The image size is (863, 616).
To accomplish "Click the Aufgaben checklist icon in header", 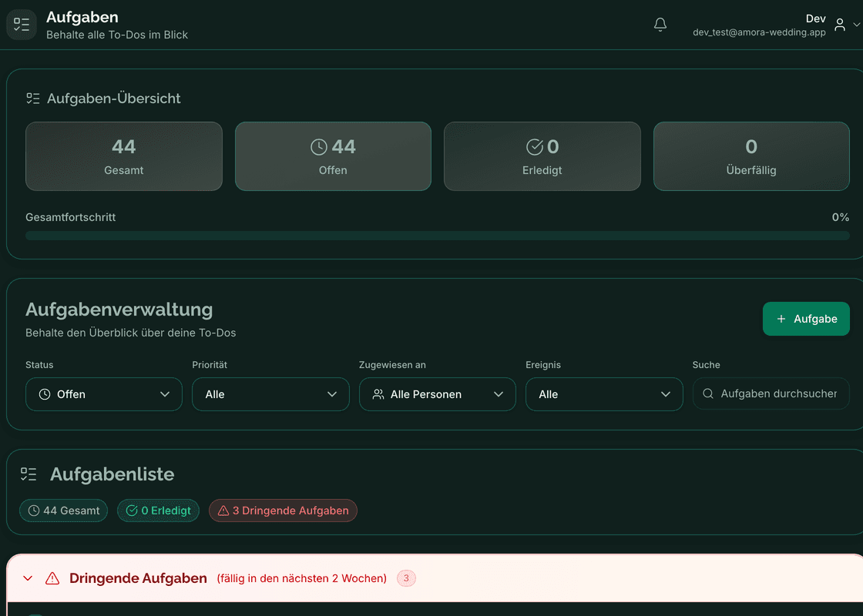I will click(22, 25).
